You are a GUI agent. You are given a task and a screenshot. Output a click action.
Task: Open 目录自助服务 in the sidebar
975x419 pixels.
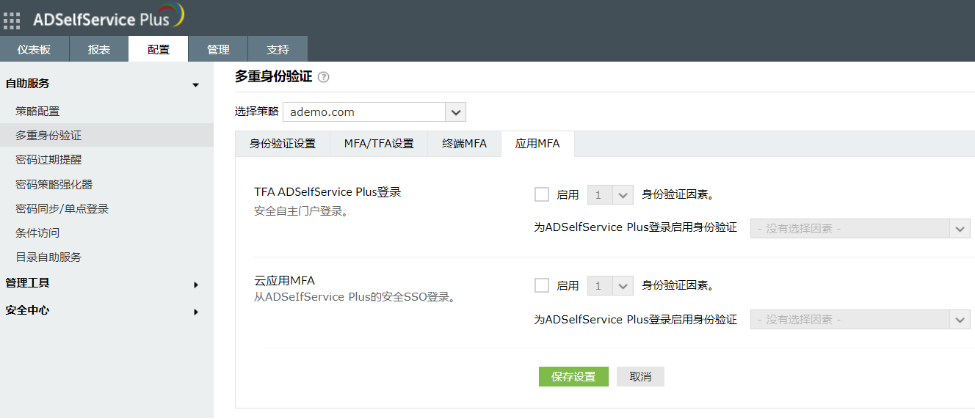pyautogui.click(x=49, y=257)
